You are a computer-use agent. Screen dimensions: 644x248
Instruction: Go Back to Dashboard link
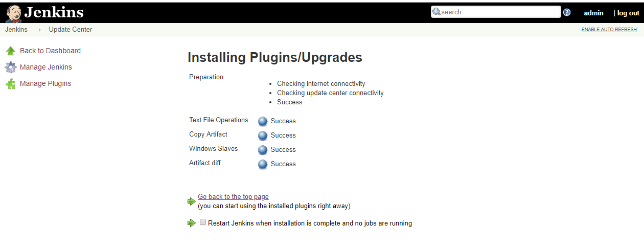click(50, 51)
